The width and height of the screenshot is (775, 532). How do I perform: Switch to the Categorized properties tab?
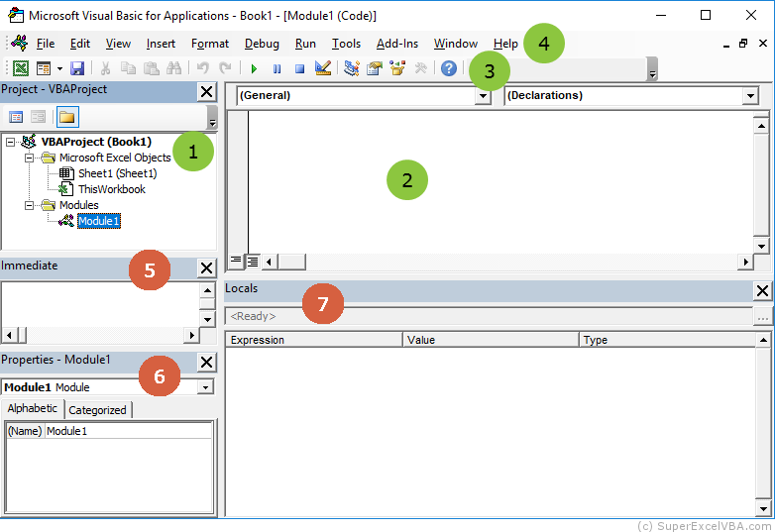[97, 410]
